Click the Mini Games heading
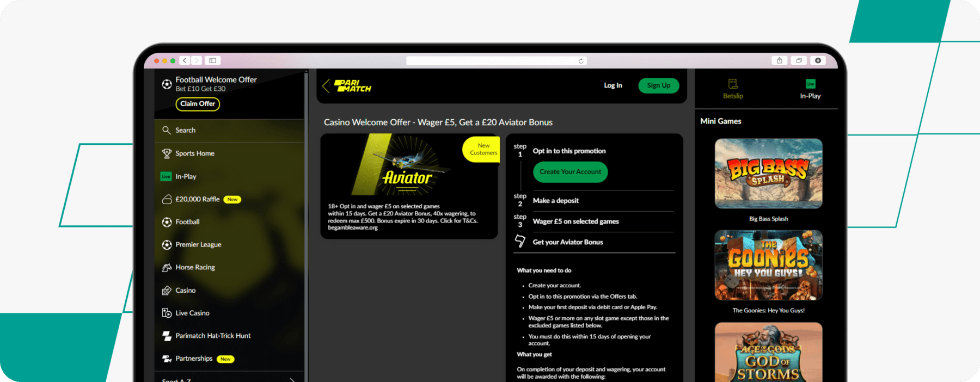980x382 pixels. [720, 121]
